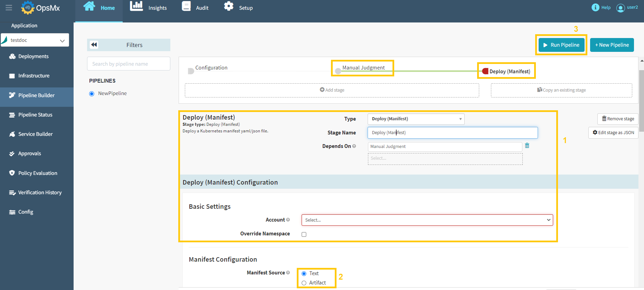Click the Remove stage button
This screenshot has height=290, width=644.
618,119
